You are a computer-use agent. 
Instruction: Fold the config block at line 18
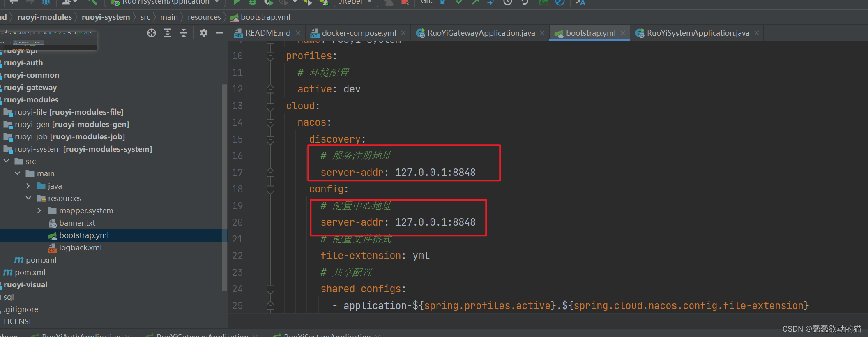coord(270,189)
